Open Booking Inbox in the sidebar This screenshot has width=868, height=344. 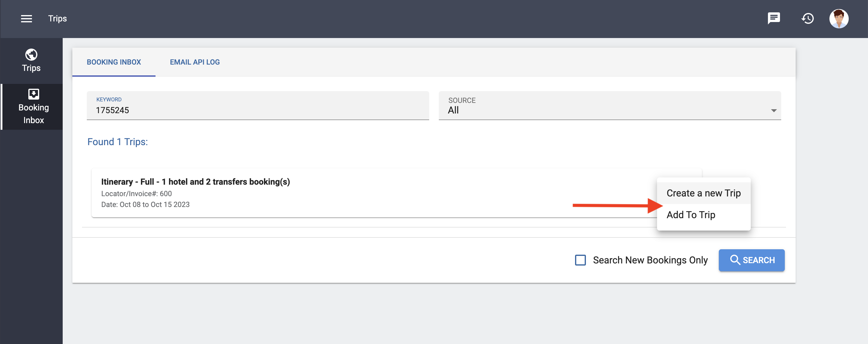(32, 107)
